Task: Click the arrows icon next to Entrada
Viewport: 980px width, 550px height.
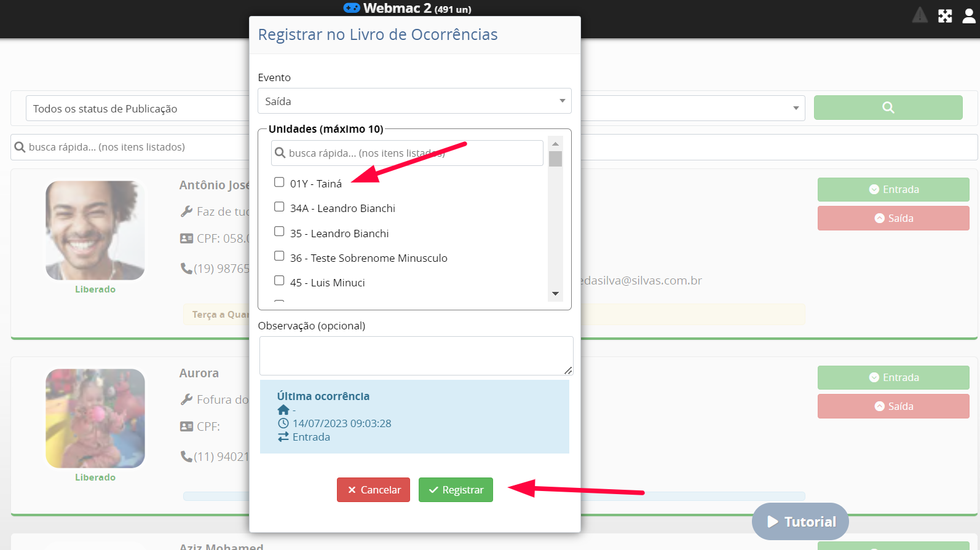Action: pos(283,437)
